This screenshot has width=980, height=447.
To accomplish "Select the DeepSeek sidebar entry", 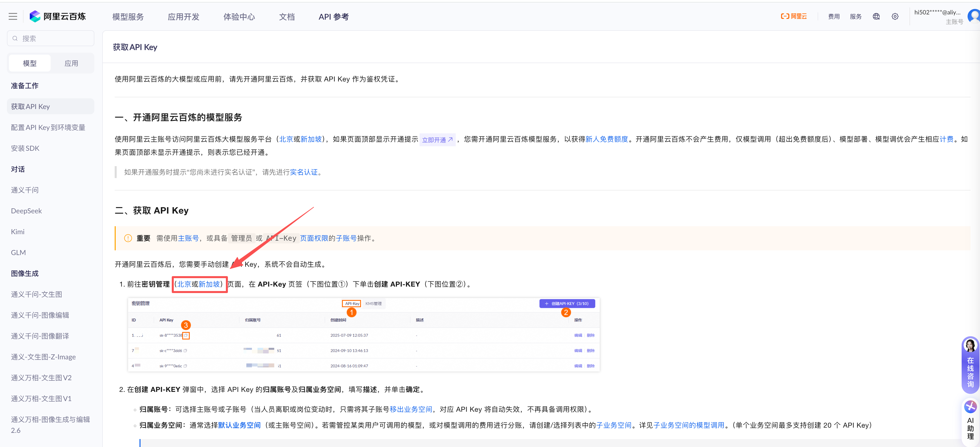I will point(26,211).
